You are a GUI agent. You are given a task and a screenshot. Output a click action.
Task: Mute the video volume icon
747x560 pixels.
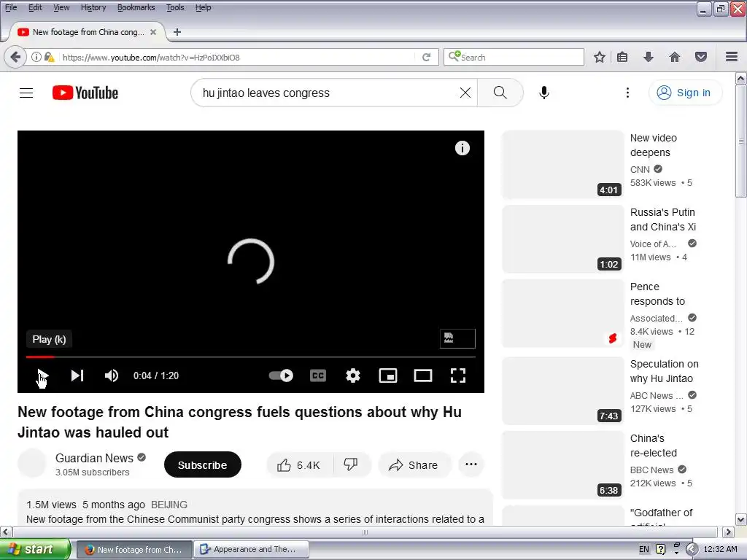112,376
